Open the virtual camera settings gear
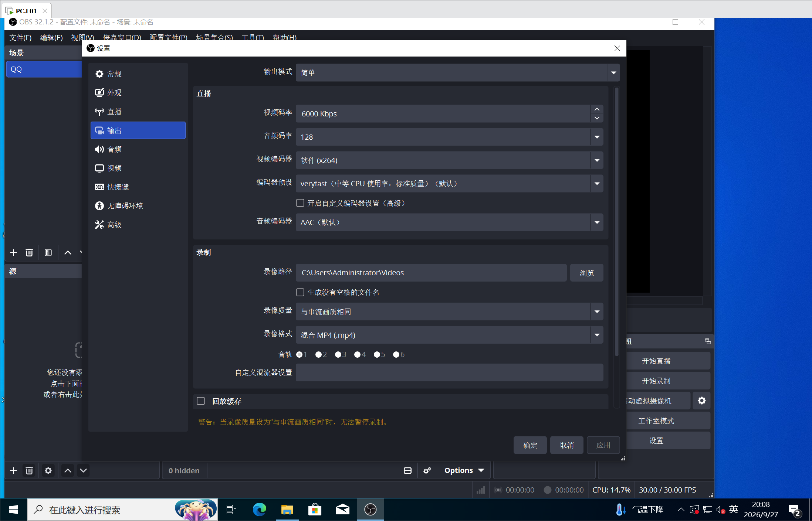The image size is (812, 521). click(x=701, y=401)
